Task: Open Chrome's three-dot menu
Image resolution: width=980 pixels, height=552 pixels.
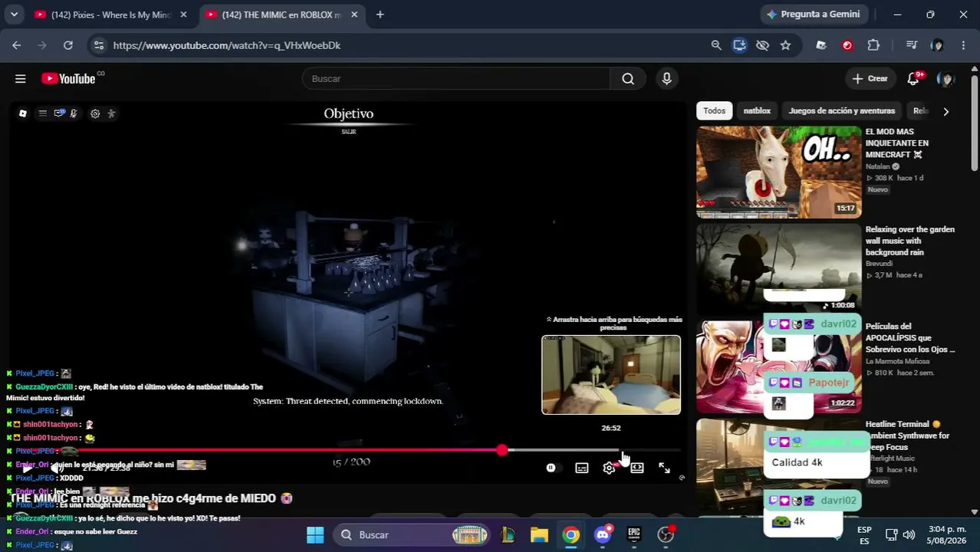Action: pos(963,45)
